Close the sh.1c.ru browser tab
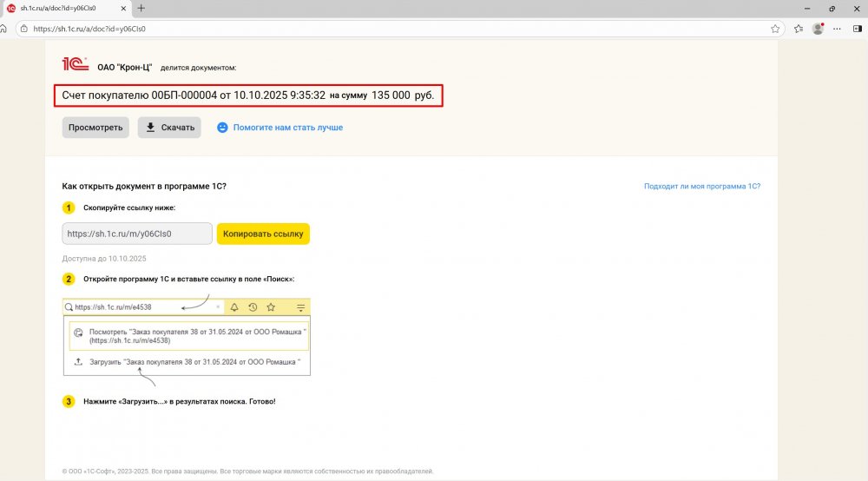The width and height of the screenshot is (868, 481). (x=122, y=8)
